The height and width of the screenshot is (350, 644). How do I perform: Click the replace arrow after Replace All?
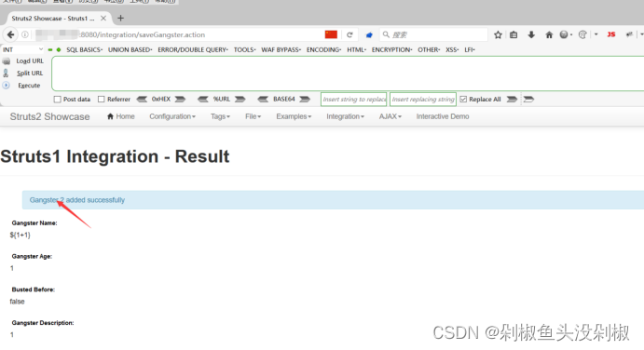coord(512,100)
